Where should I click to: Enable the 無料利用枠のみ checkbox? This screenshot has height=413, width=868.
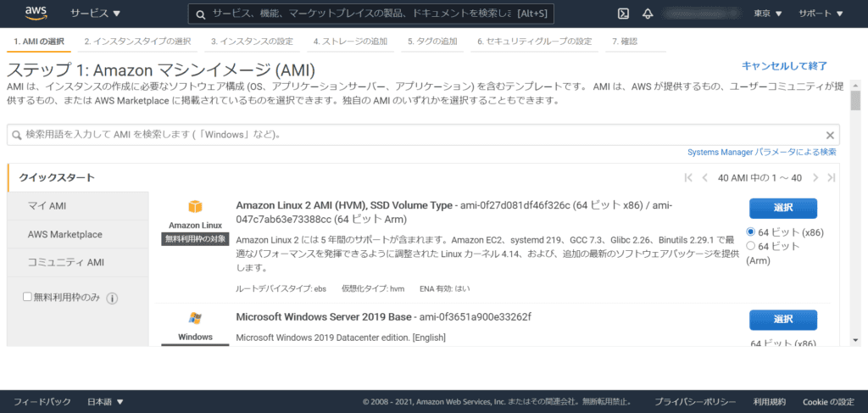point(27,297)
